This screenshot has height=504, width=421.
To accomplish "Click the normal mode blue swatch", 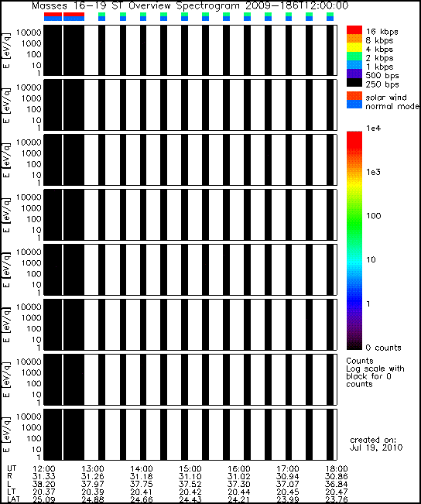I will pos(354,105).
